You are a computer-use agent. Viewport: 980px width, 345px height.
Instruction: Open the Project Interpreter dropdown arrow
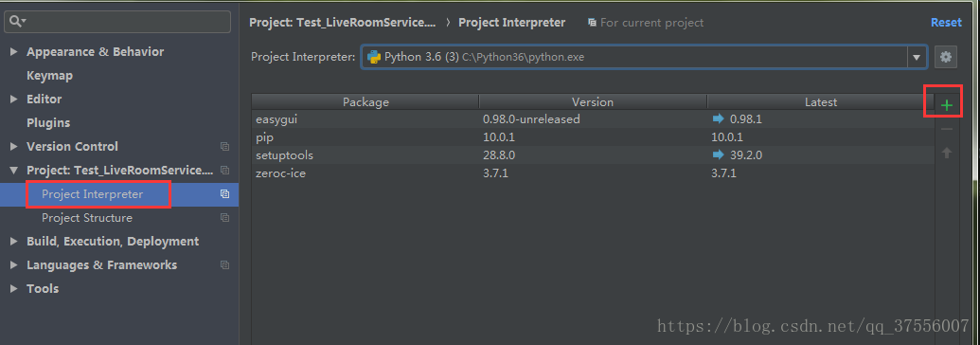pos(917,57)
